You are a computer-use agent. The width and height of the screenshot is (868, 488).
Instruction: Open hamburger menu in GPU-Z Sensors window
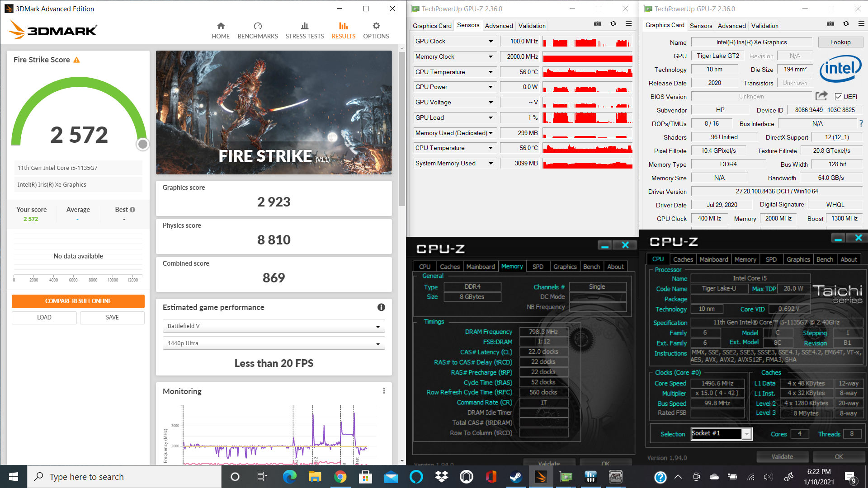pyautogui.click(x=628, y=24)
